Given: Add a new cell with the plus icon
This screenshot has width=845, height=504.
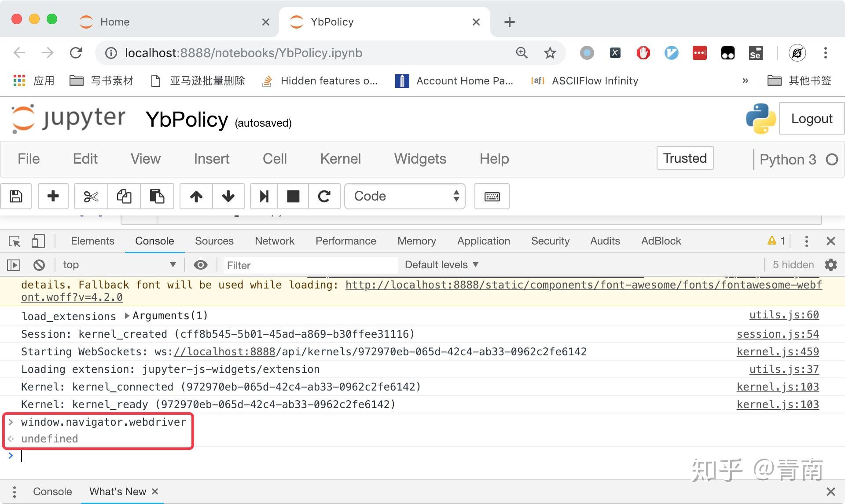Looking at the screenshot, I should [53, 196].
